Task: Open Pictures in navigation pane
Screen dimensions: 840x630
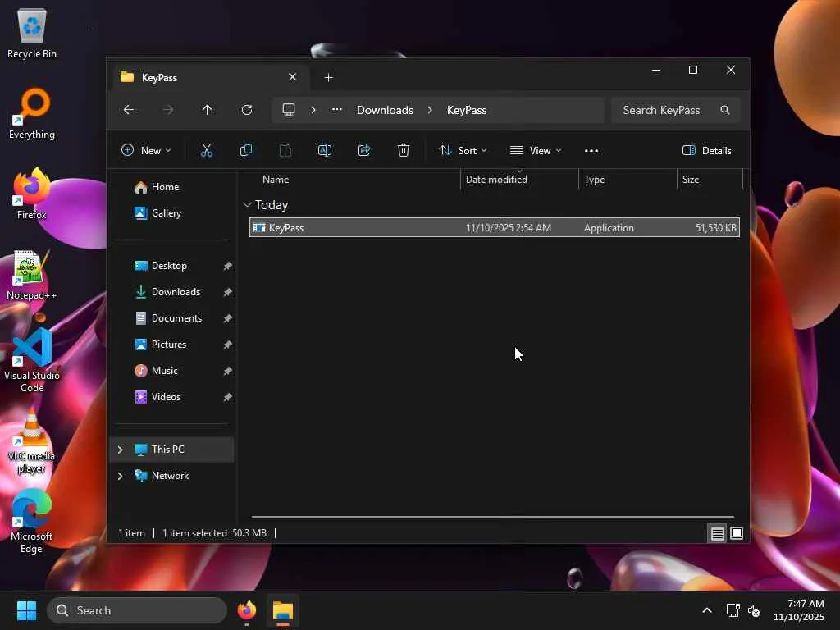Action: point(169,345)
